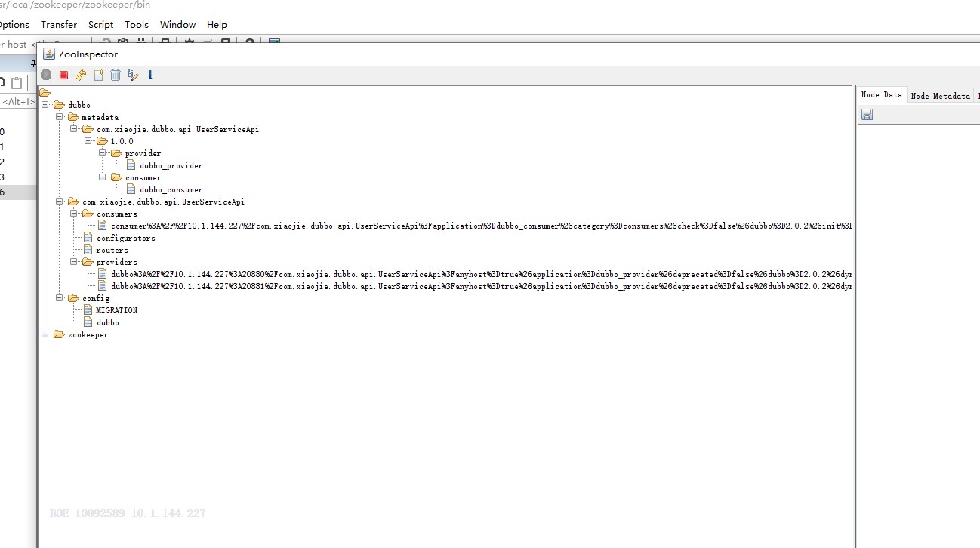This screenshot has width=980, height=548.
Task: Click the greyed-out Connect toolbar icon
Action: [x=46, y=75]
